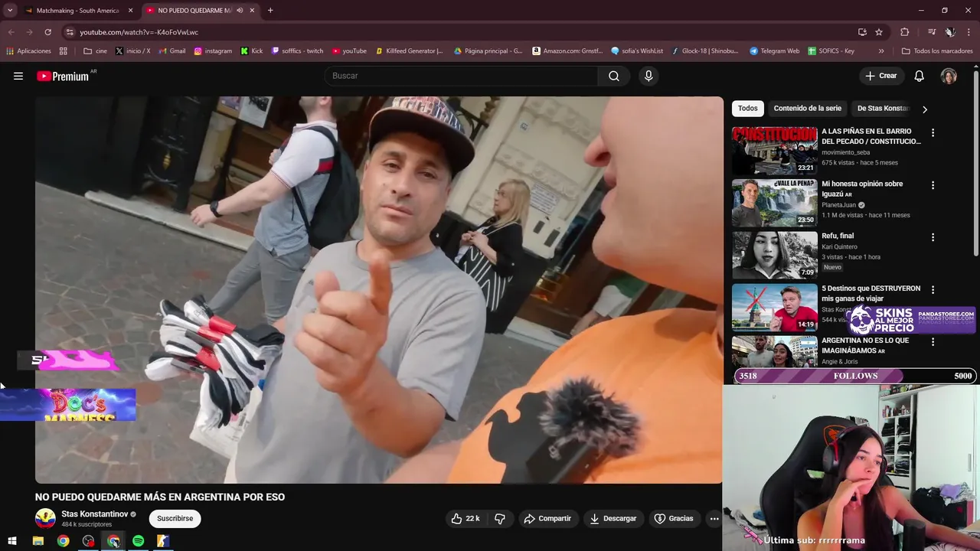Image resolution: width=980 pixels, height=551 pixels.
Task: Open the Kick bookmark
Action: click(x=251, y=51)
